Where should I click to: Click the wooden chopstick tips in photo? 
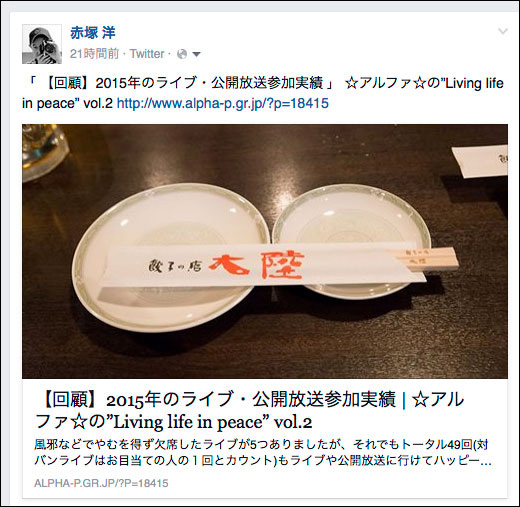click(x=432, y=259)
